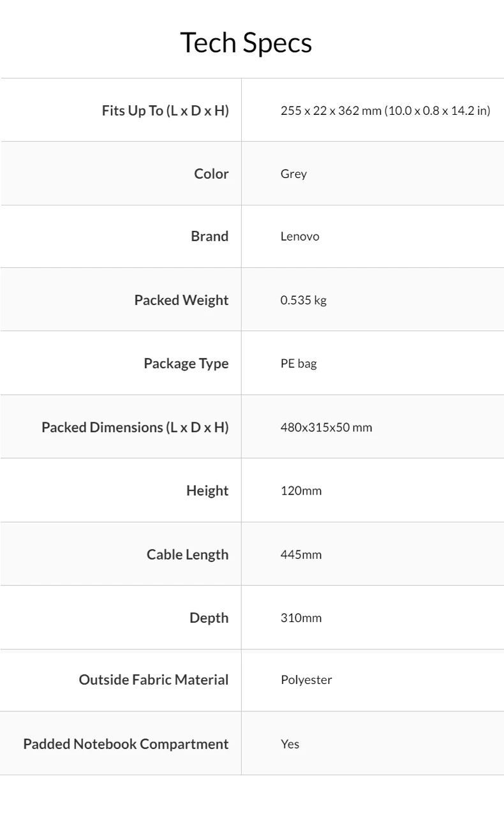Image resolution: width=504 pixels, height=825 pixels.
Task: Click the Polyester material value
Action: tap(306, 680)
